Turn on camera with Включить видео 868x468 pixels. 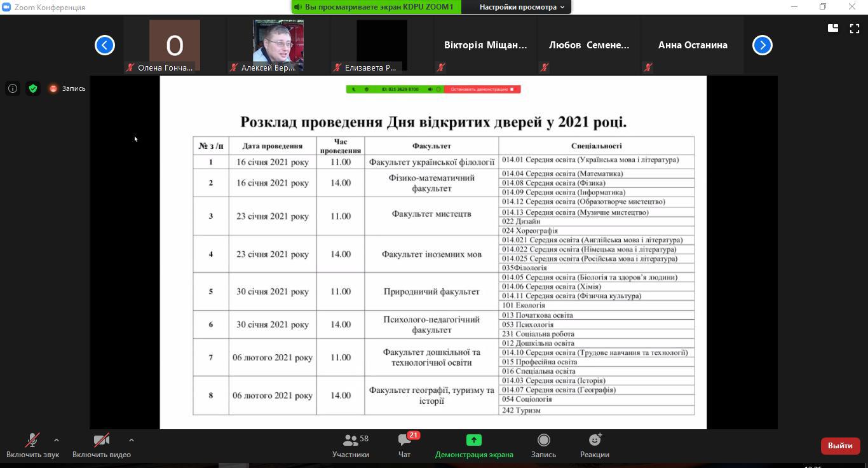click(x=101, y=440)
